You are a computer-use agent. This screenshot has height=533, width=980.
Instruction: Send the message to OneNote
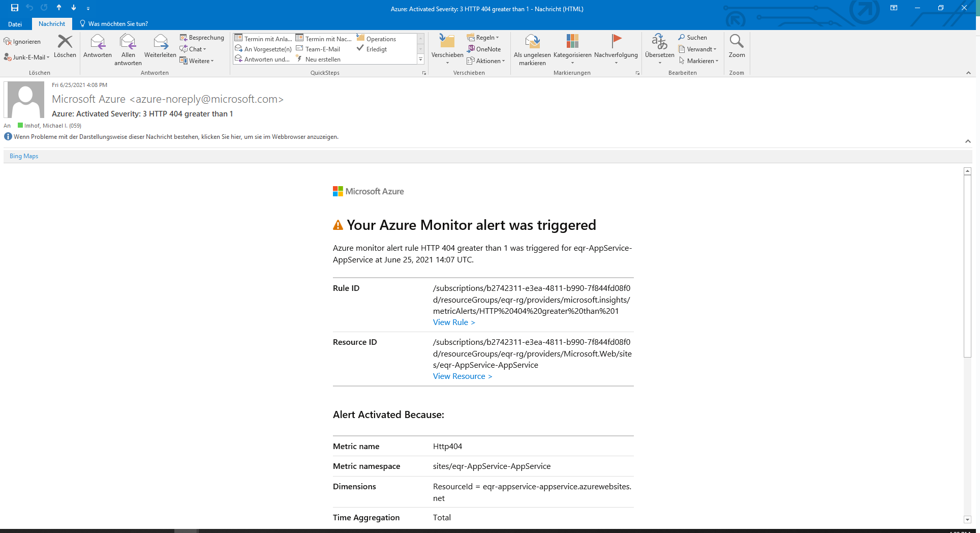click(484, 49)
